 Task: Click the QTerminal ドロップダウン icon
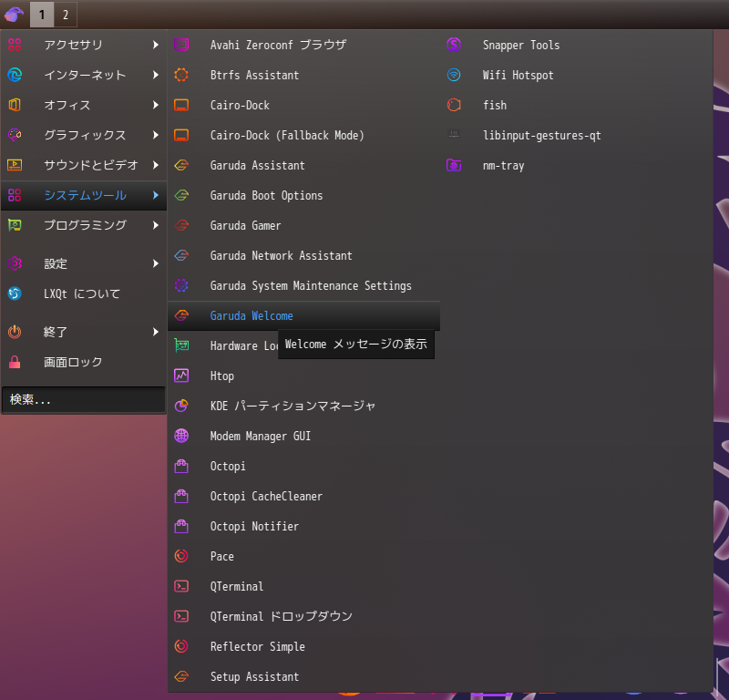(181, 616)
